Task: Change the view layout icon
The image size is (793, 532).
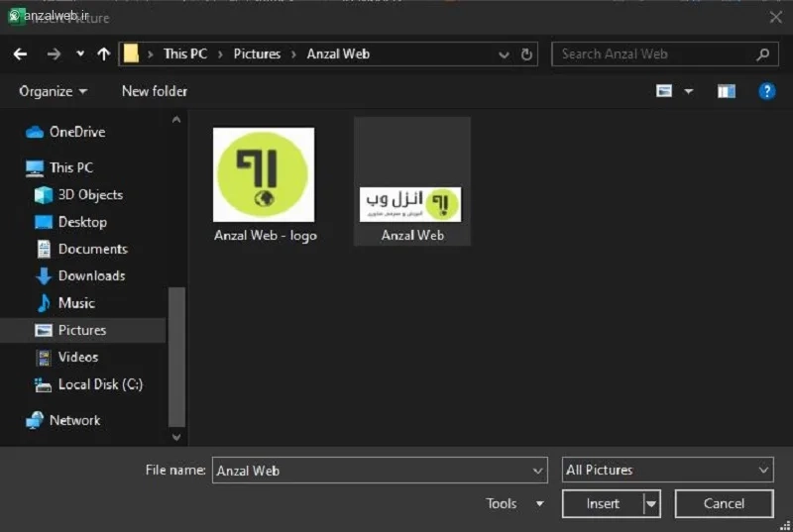Action: click(x=664, y=91)
